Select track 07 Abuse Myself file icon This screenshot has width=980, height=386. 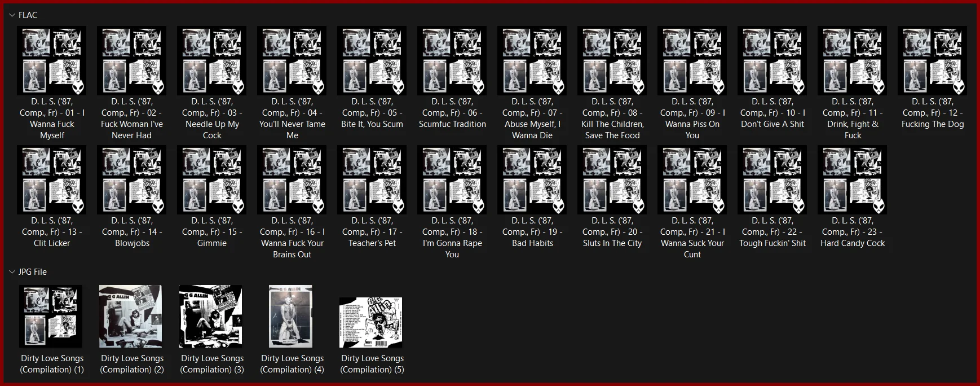[x=532, y=60]
